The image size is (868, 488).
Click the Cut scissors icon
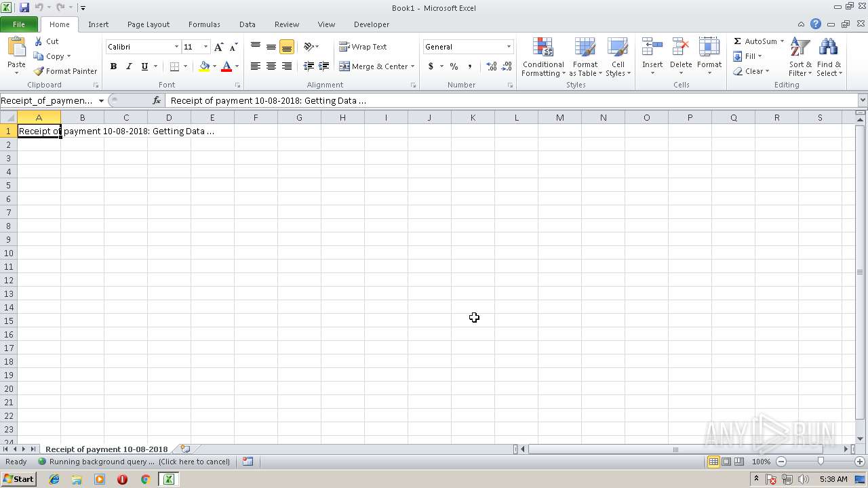pyautogui.click(x=39, y=41)
